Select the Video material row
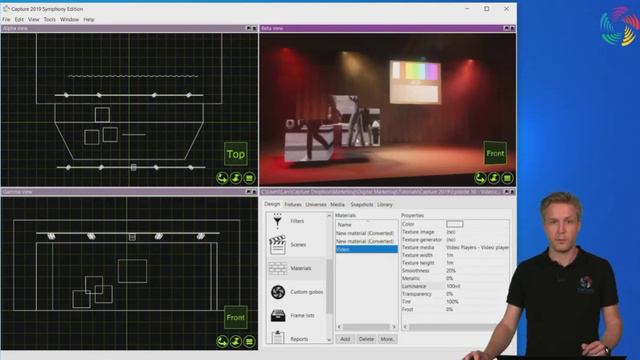The image size is (640, 360). 367,249
